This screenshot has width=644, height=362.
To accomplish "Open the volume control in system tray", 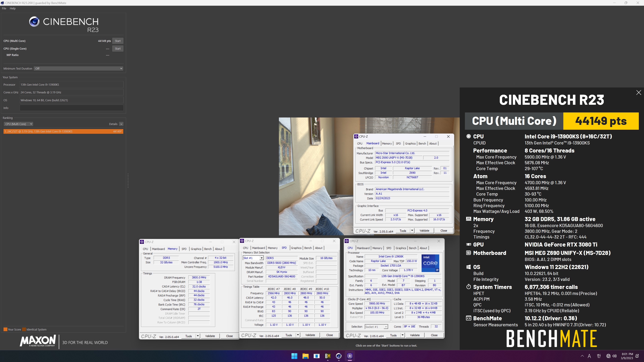I will 614,356.
